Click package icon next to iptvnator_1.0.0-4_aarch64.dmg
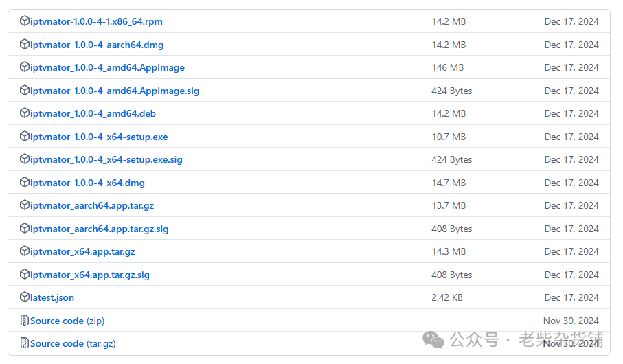 [25, 45]
